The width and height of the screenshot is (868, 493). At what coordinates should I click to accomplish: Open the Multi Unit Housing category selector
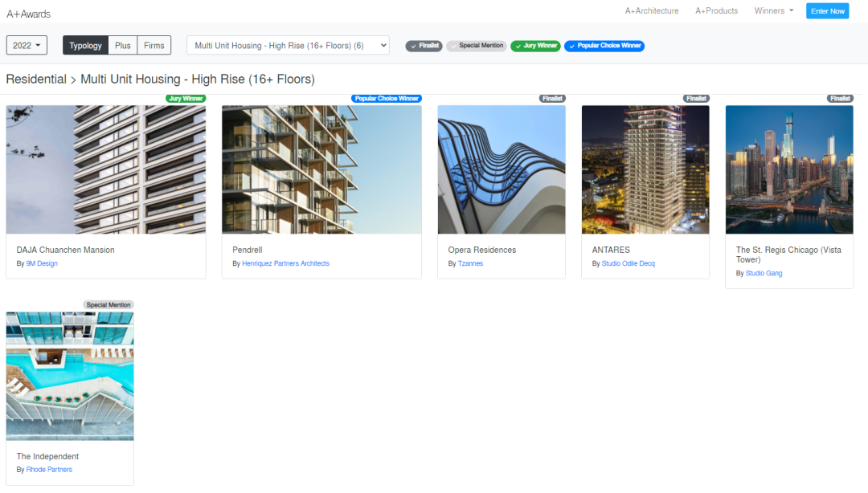coord(288,46)
